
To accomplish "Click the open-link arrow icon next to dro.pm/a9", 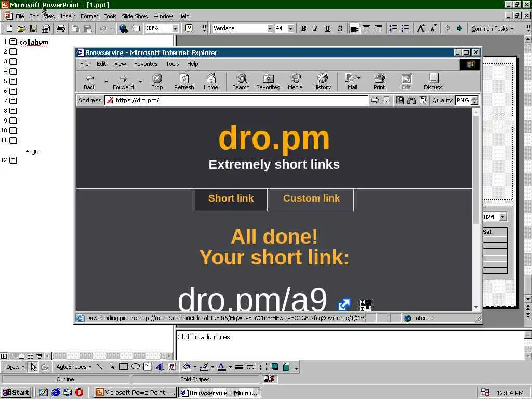I will pyautogui.click(x=344, y=304).
